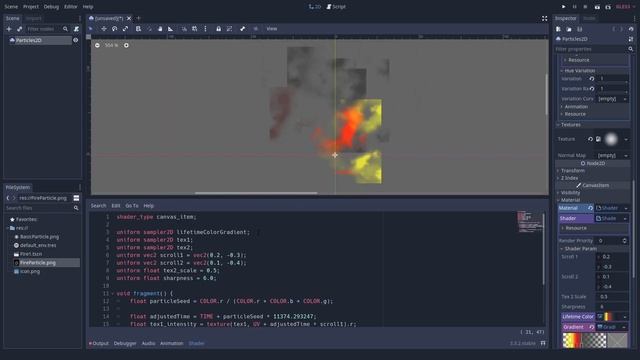The height and width of the screenshot is (360, 640).
Task: Open Inspector object history icon
Action: click(631, 29)
